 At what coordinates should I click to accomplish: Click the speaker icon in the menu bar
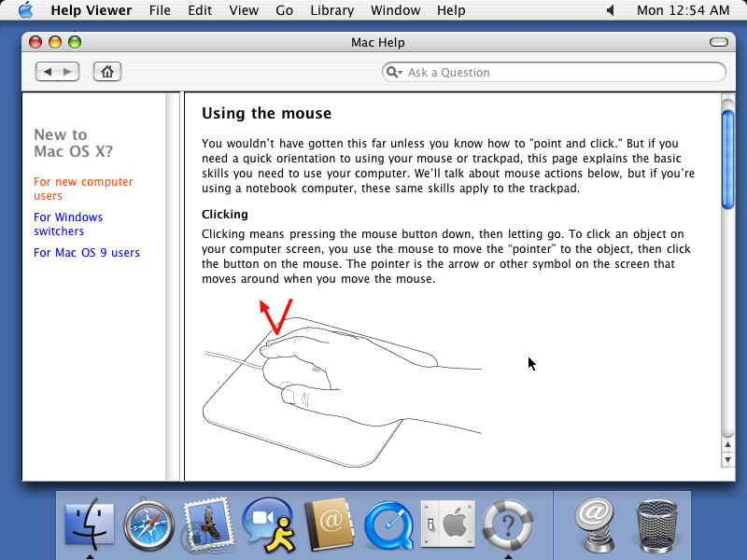click(611, 10)
